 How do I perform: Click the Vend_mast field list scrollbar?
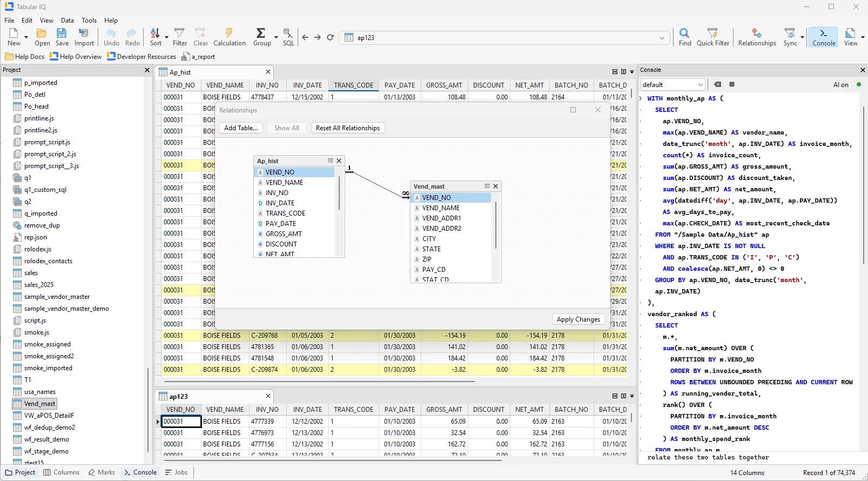tap(495, 224)
